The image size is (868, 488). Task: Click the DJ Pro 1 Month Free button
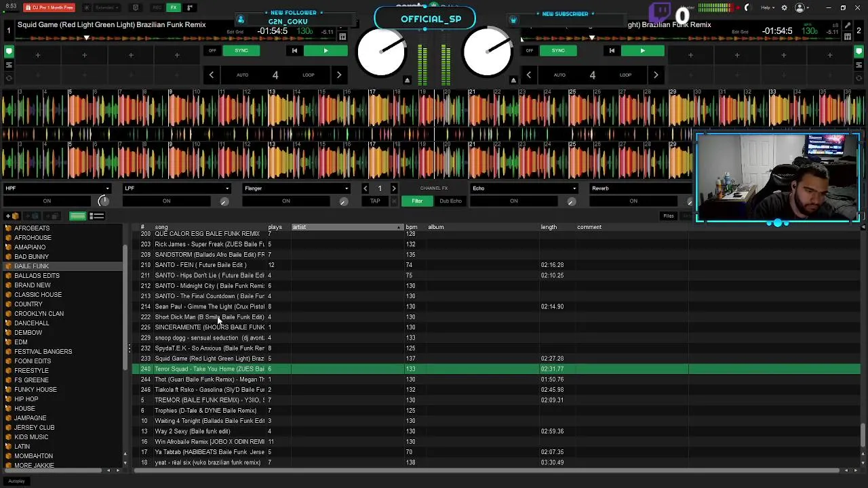click(x=49, y=8)
